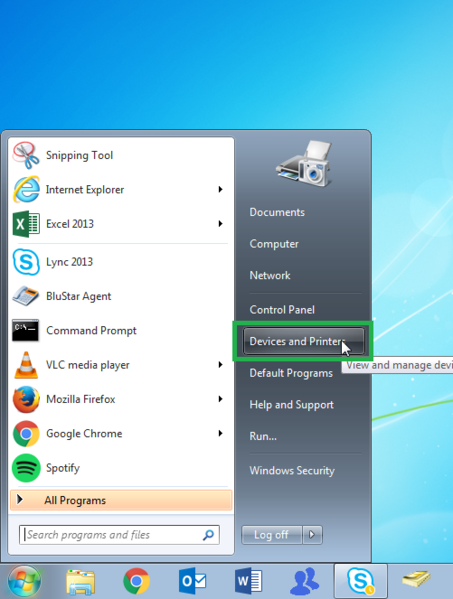
Task: Click the Mozilla Firefox icon
Action: 26,399
